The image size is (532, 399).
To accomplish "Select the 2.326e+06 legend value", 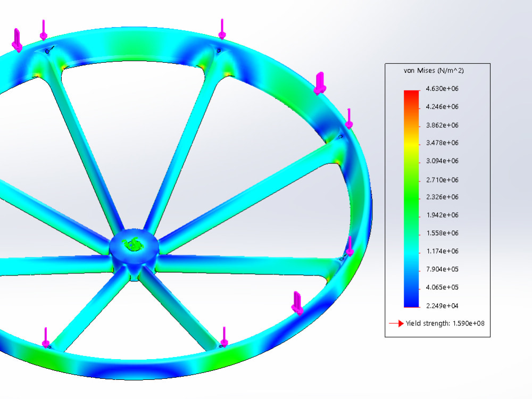I will click(x=442, y=197).
